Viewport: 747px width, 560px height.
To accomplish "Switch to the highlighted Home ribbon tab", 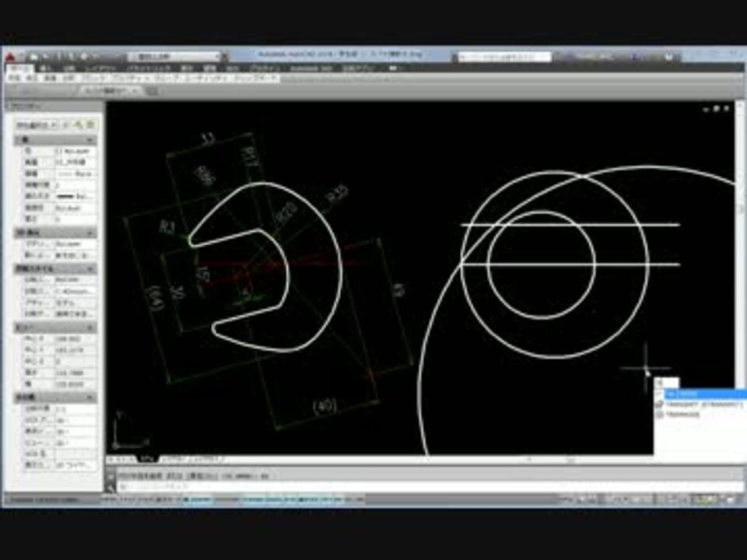I will (x=18, y=68).
